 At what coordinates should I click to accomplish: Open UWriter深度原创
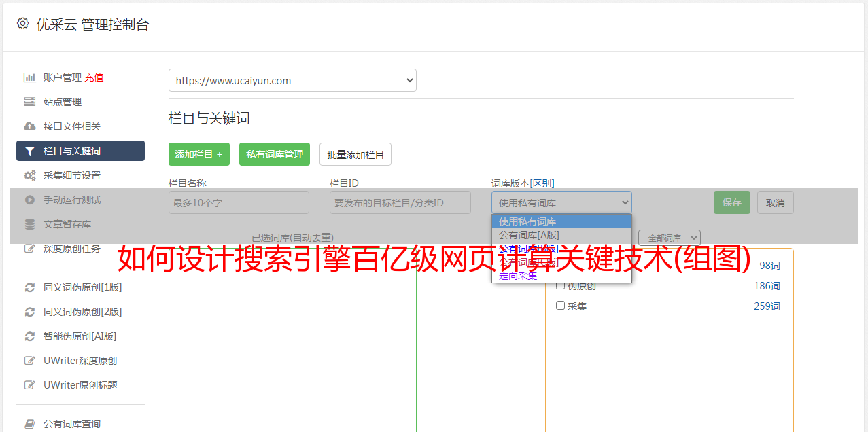pos(80,361)
